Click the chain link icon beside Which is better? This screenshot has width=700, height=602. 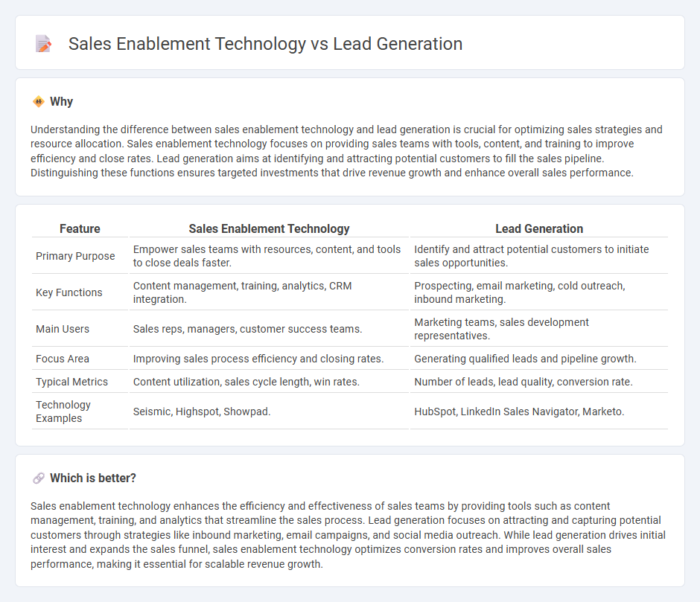point(39,478)
